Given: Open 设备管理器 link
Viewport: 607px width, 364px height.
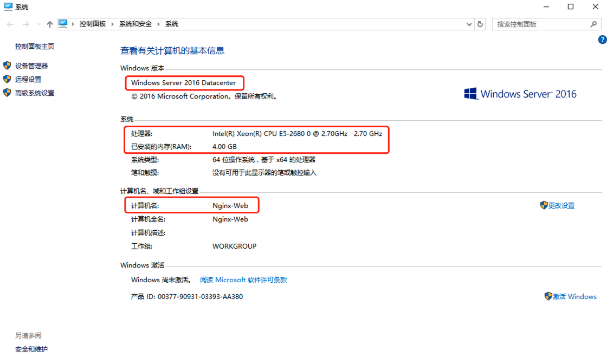Looking at the screenshot, I should tap(31, 66).
